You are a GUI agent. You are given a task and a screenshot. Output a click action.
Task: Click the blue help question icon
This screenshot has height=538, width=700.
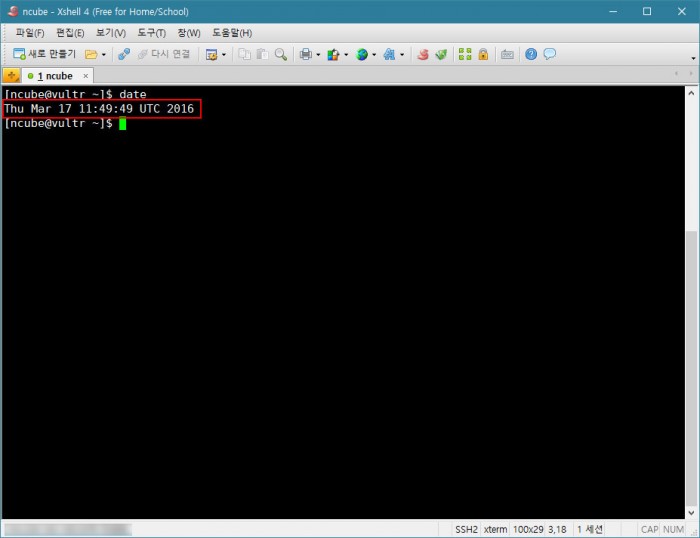(531, 54)
